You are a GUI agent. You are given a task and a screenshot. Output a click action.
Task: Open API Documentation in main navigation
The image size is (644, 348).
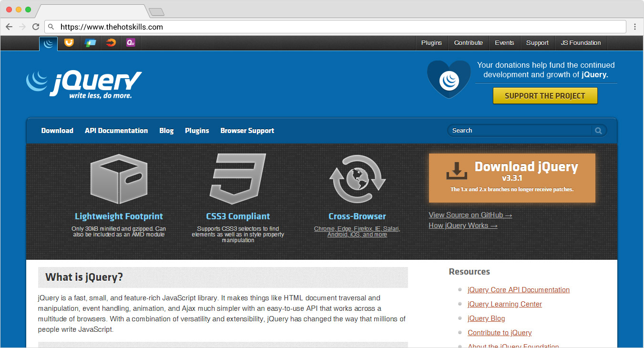(x=116, y=131)
